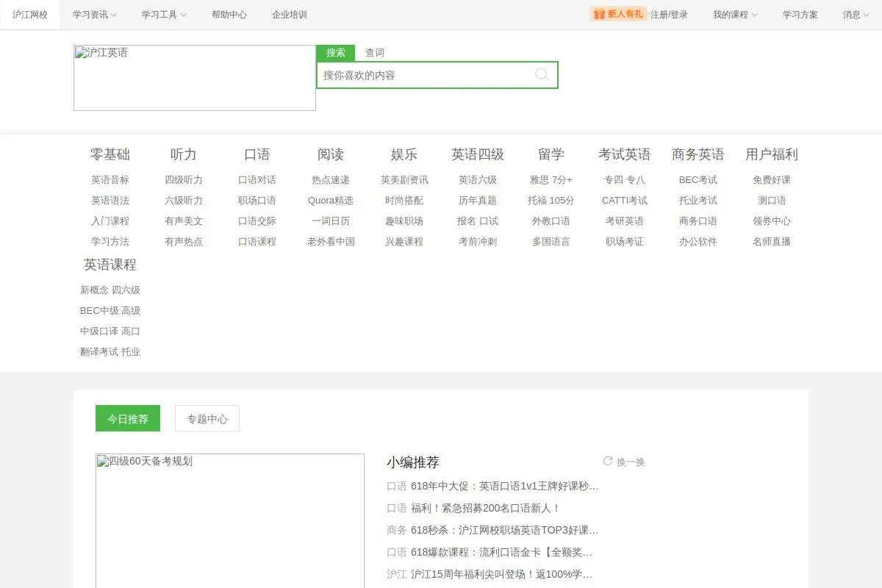Click the 换一换 refresh icon
The width and height of the screenshot is (882, 588).
(x=608, y=461)
